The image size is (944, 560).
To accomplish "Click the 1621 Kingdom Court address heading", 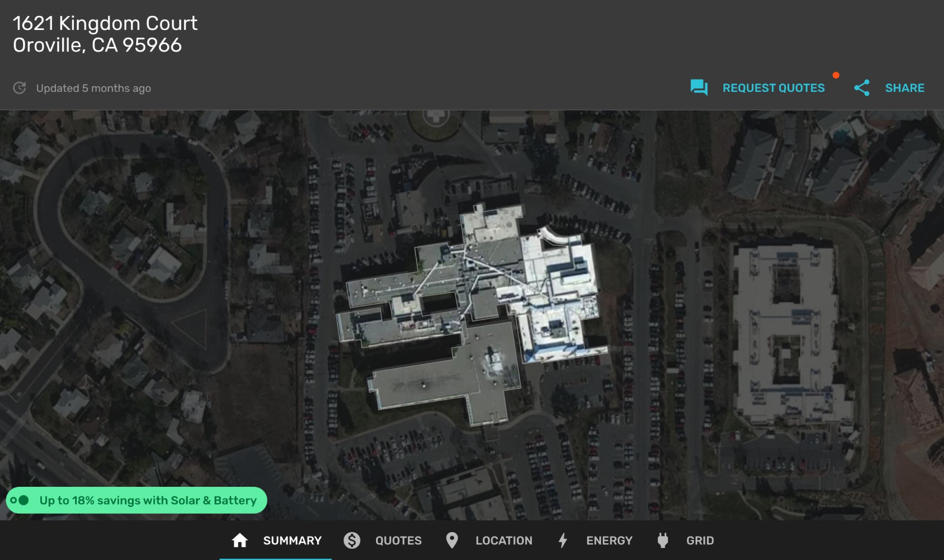I will 105,24.
